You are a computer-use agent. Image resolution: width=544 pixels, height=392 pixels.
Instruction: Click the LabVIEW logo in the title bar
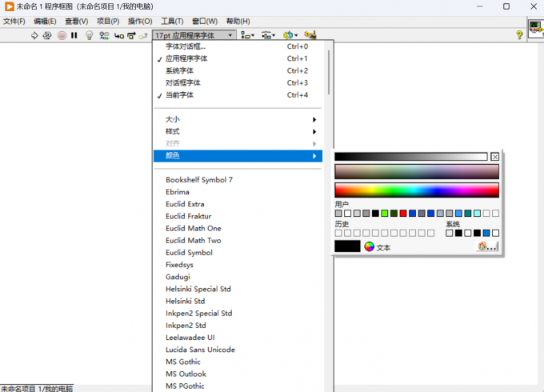(10, 6)
